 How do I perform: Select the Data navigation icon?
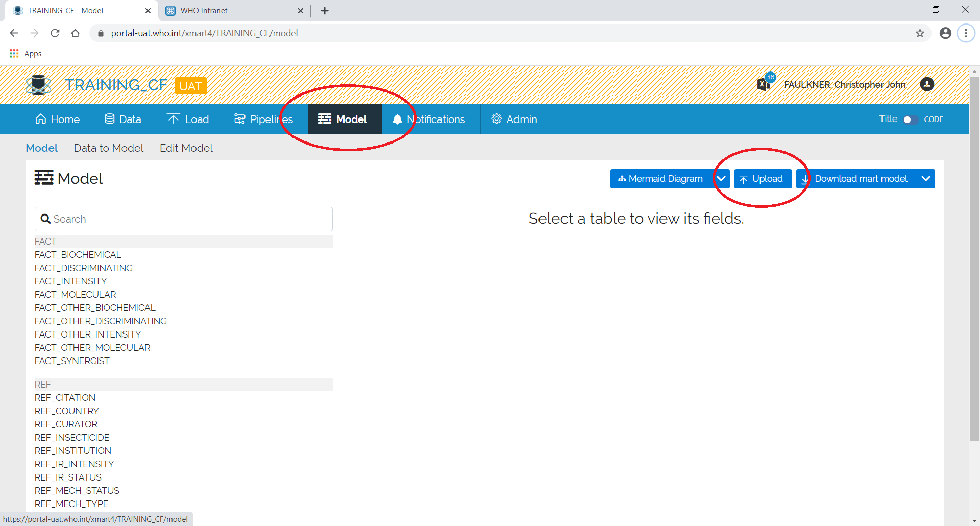(x=110, y=119)
